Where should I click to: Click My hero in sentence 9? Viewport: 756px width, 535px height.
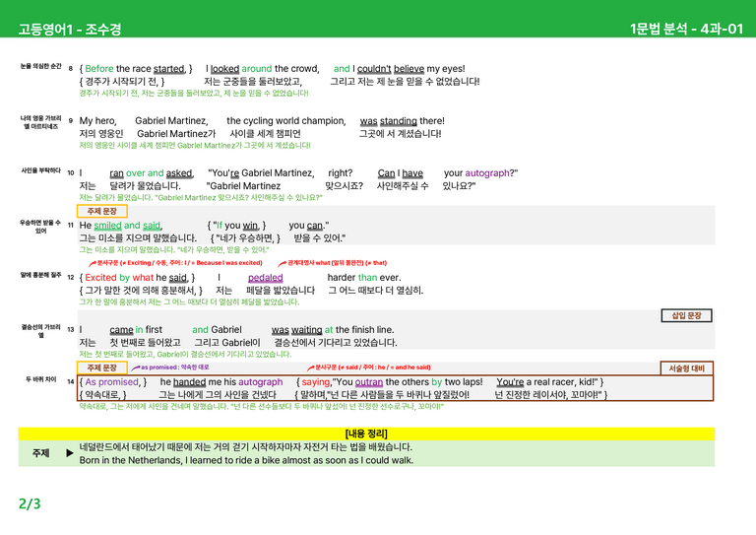[97, 120]
